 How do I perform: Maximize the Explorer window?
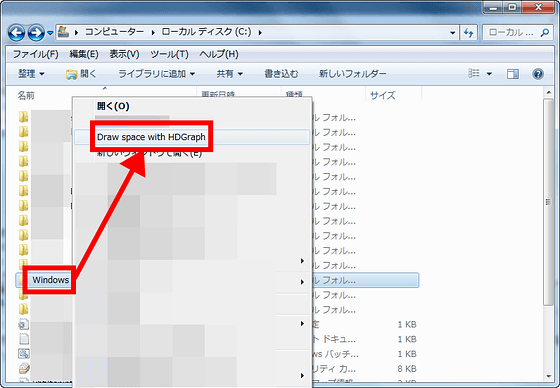pos(512,7)
